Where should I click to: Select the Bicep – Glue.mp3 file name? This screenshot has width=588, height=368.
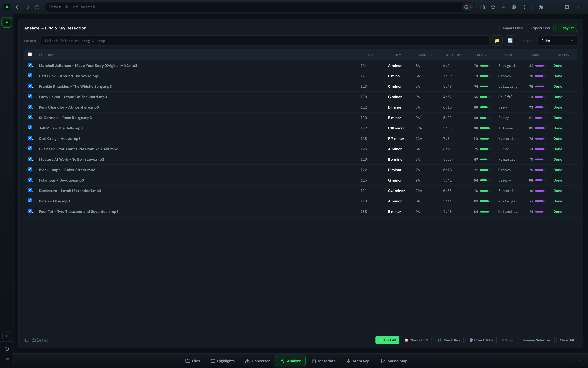pyautogui.click(x=54, y=201)
